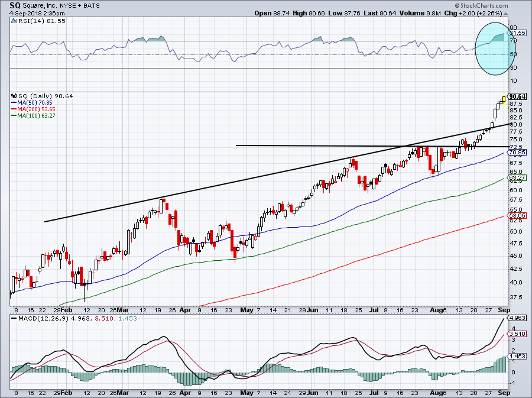Click the green '1.453' value in MACD header
The image size is (532, 398).
point(127,319)
